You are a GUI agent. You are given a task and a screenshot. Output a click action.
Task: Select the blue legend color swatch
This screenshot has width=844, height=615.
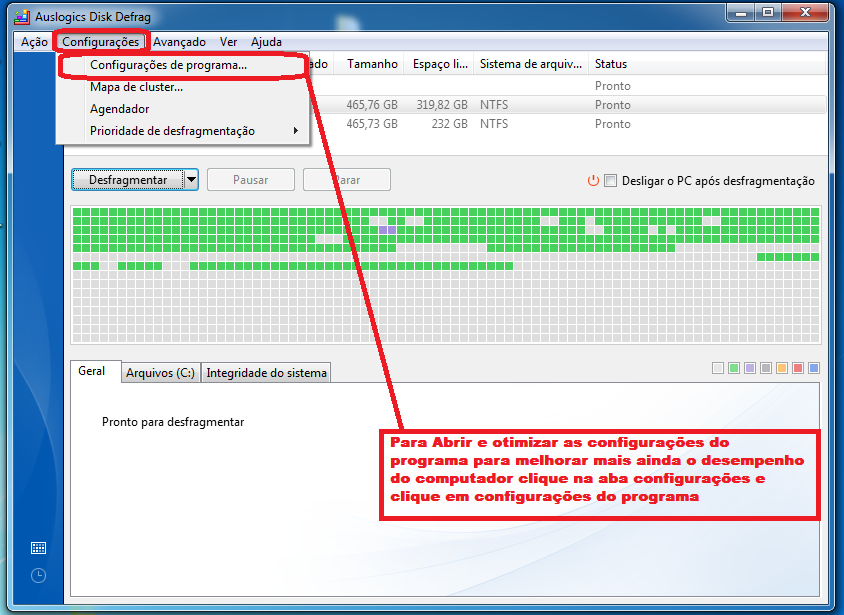click(813, 367)
